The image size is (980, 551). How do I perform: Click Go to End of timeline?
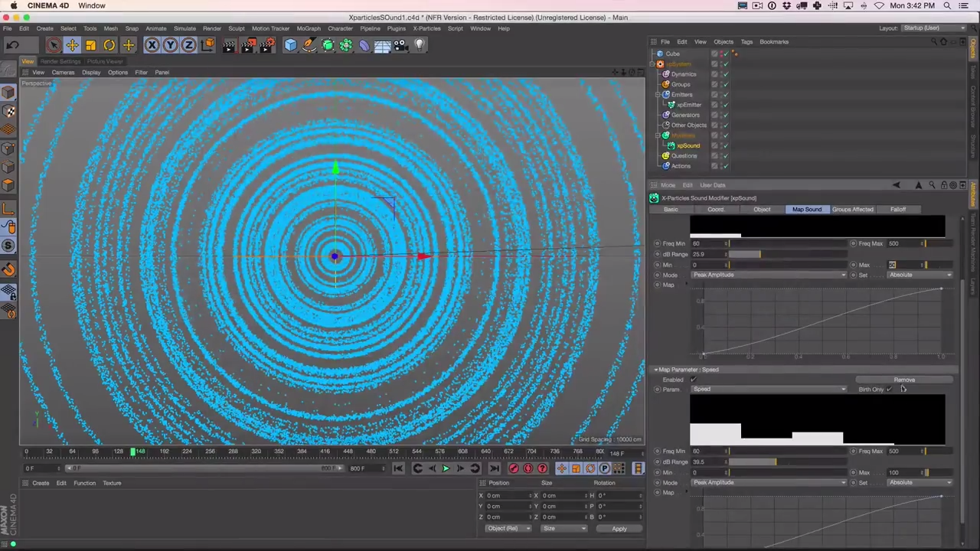click(x=494, y=468)
